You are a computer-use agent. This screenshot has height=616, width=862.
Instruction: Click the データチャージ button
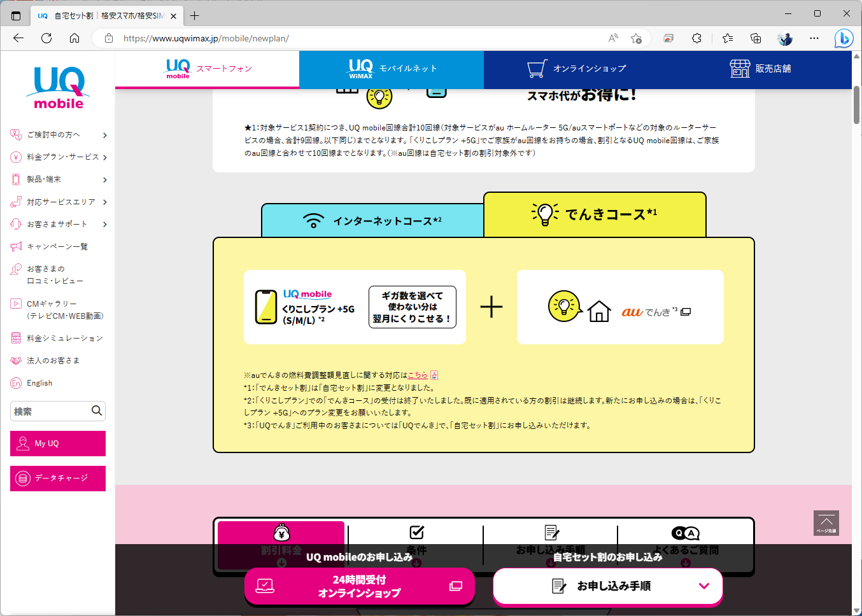tap(57, 478)
